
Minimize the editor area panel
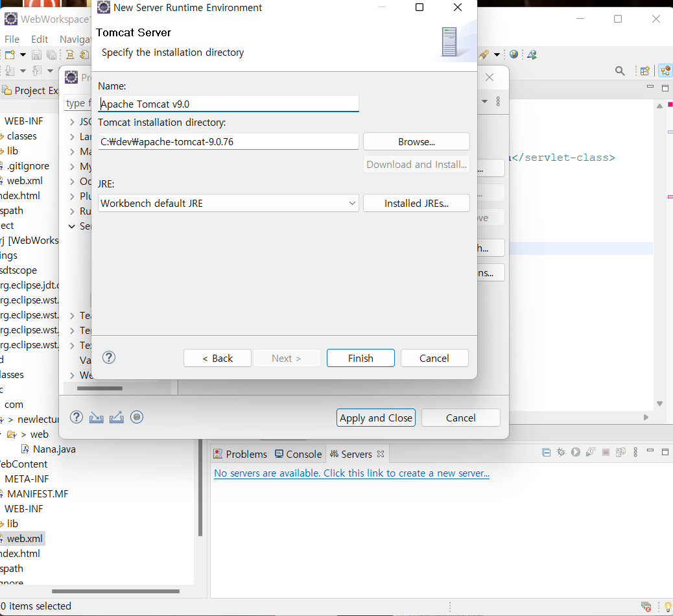click(x=650, y=87)
